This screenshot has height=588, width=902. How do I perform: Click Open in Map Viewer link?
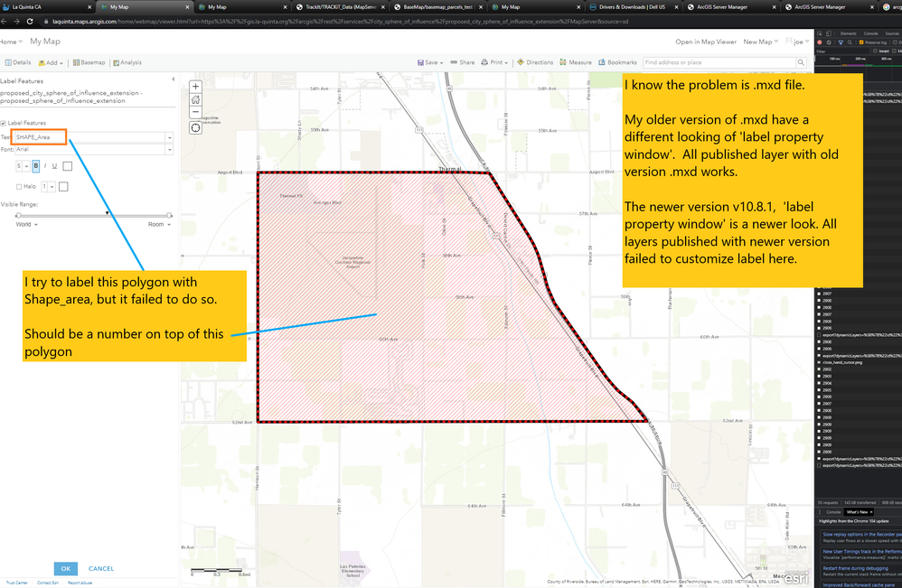point(706,42)
